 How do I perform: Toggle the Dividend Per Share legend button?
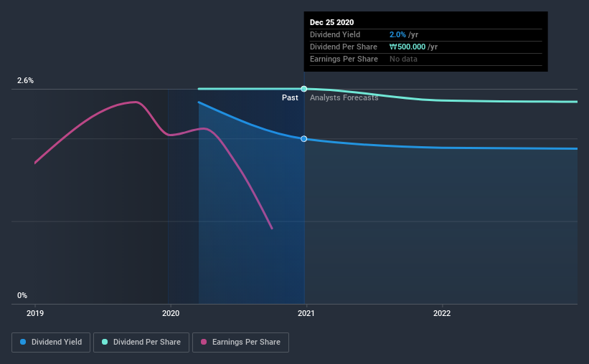point(141,343)
